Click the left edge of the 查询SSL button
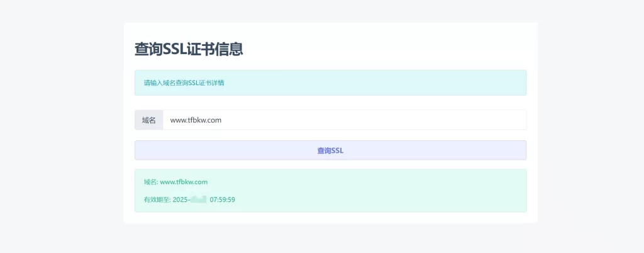 click(x=141, y=150)
